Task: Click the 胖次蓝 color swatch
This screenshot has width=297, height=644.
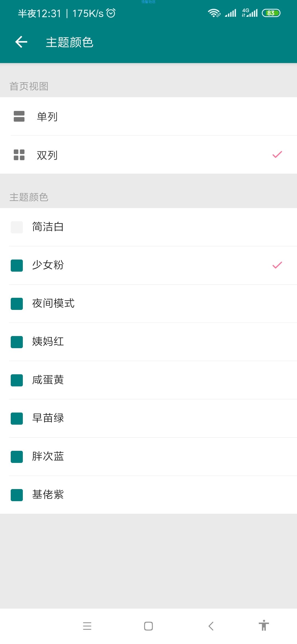Action: 17,457
